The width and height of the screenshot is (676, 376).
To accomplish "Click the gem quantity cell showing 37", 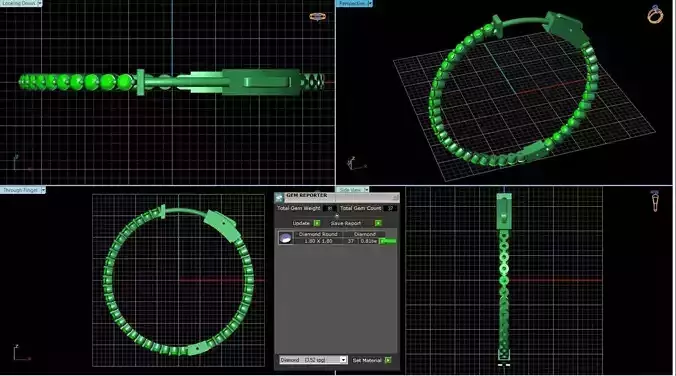I will coord(351,241).
